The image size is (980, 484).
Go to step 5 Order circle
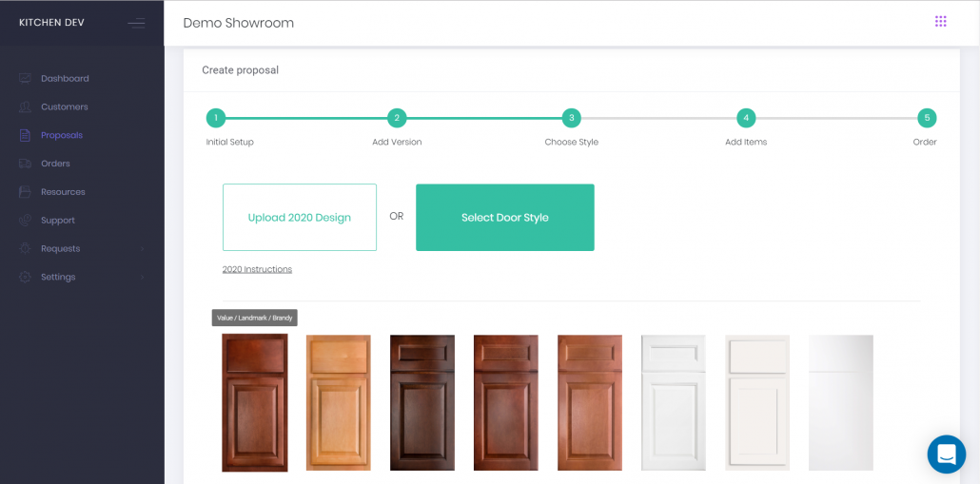[x=927, y=117]
